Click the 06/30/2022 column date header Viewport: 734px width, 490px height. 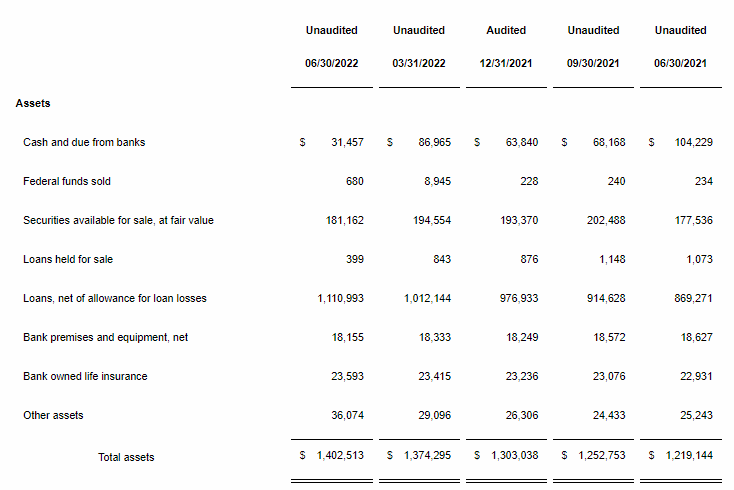click(331, 64)
